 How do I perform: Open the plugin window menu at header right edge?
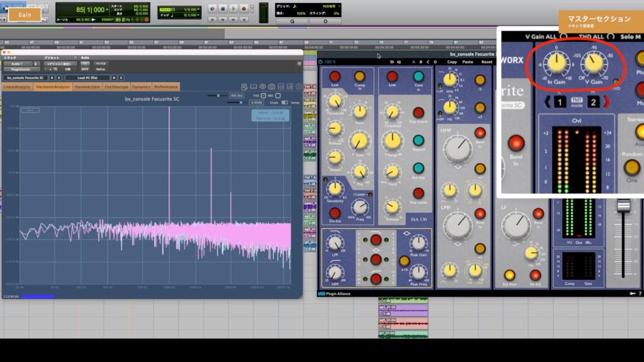coord(299,63)
